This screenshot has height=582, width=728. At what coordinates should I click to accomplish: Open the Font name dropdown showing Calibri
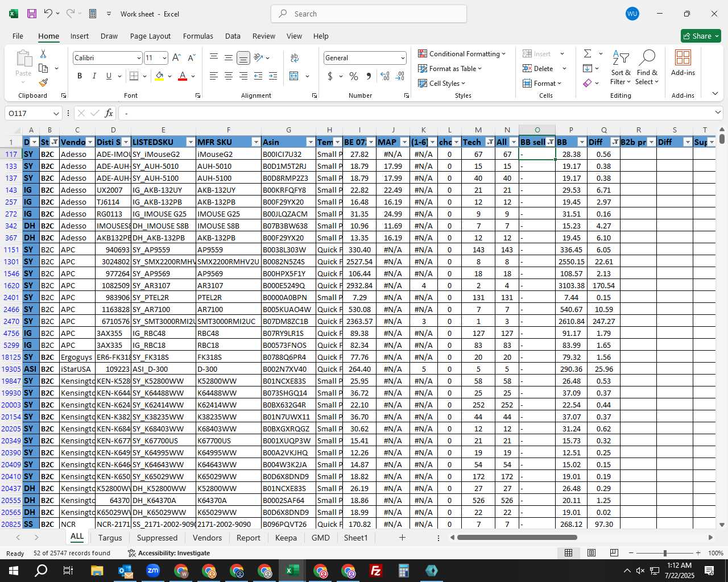click(x=138, y=58)
